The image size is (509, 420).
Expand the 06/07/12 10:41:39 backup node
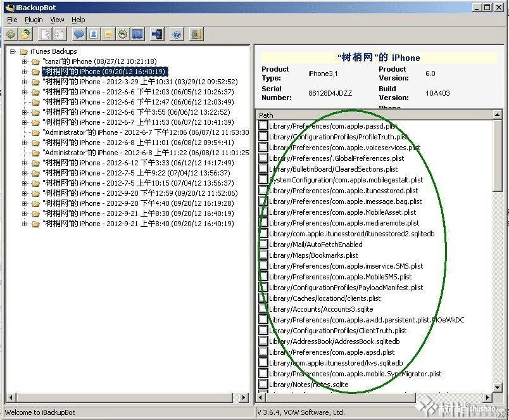click(x=24, y=122)
